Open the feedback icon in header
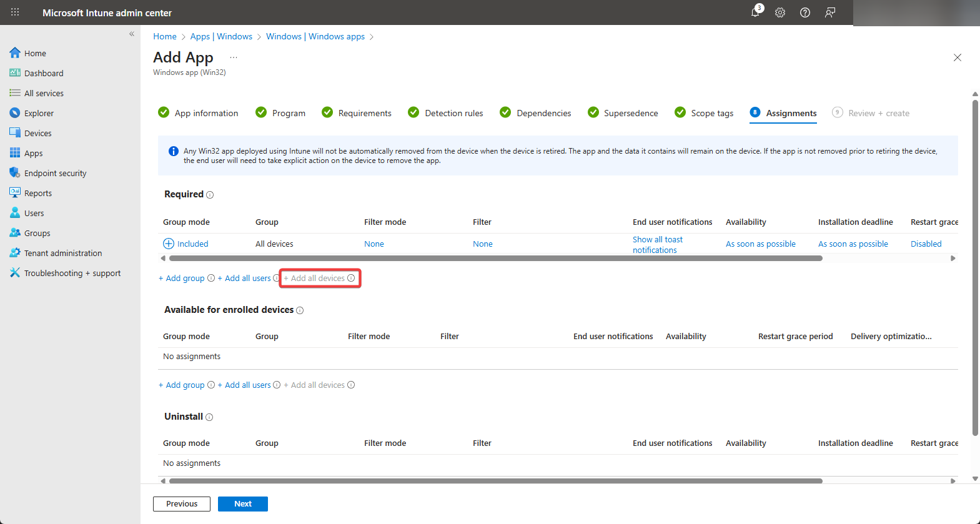This screenshot has height=524, width=980. (x=830, y=12)
